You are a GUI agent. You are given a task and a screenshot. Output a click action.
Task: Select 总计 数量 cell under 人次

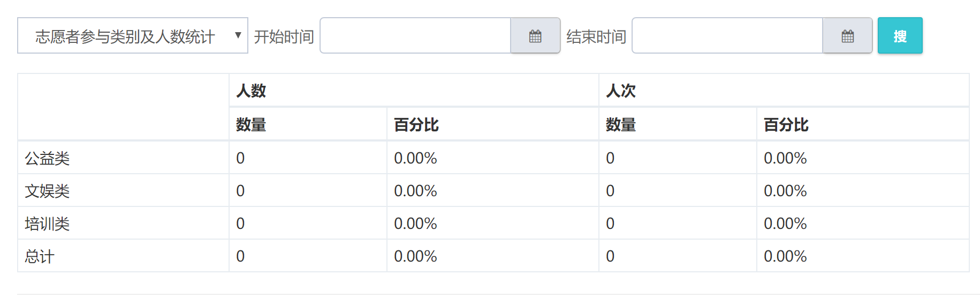[610, 256]
